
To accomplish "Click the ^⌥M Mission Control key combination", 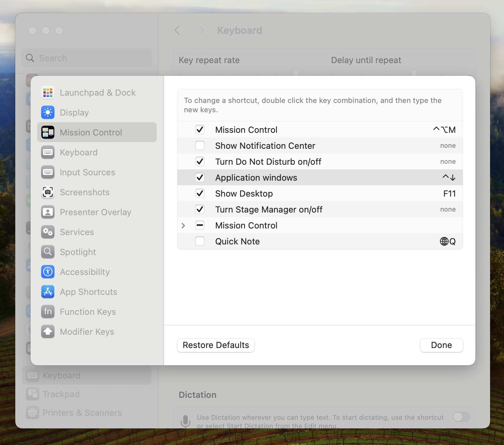I will click(444, 130).
